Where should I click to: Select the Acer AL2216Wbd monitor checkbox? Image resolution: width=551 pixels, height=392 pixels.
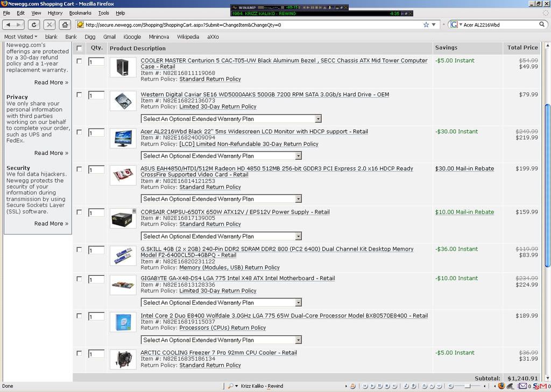click(79, 132)
